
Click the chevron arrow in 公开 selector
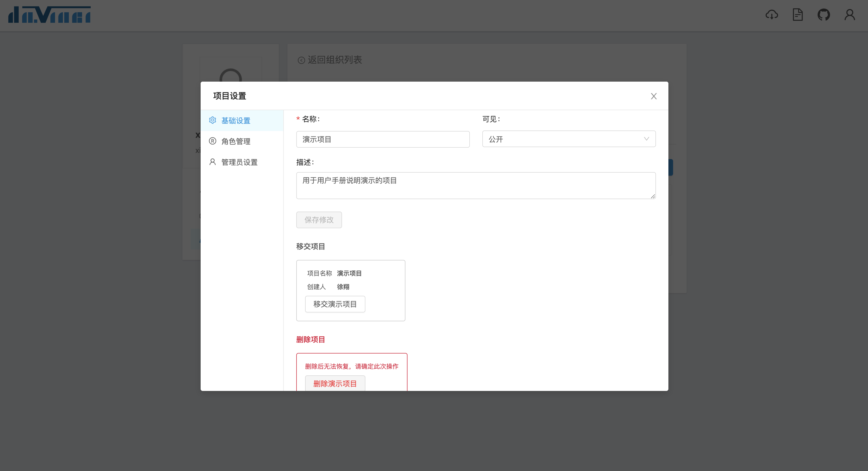coord(646,139)
